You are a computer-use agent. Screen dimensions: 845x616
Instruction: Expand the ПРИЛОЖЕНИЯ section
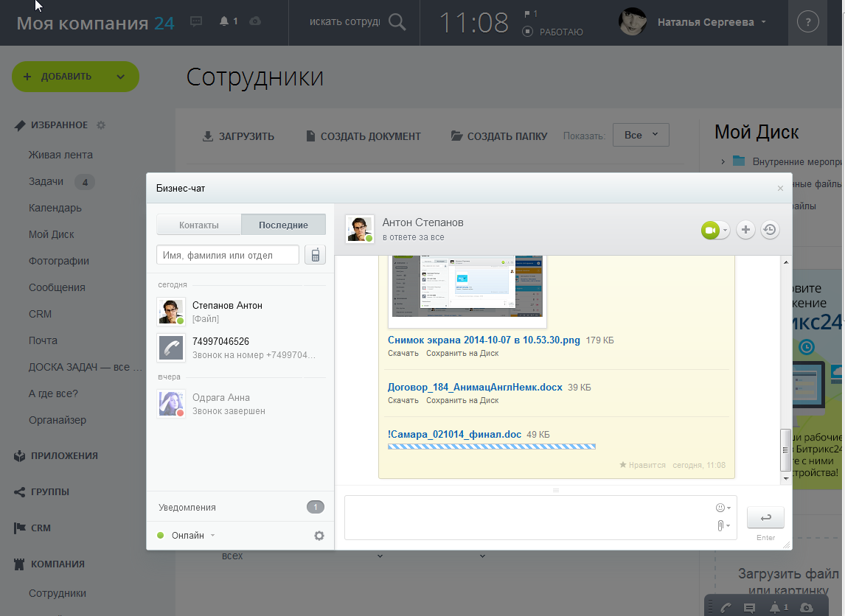pyautogui.click(x=56, y=455)
